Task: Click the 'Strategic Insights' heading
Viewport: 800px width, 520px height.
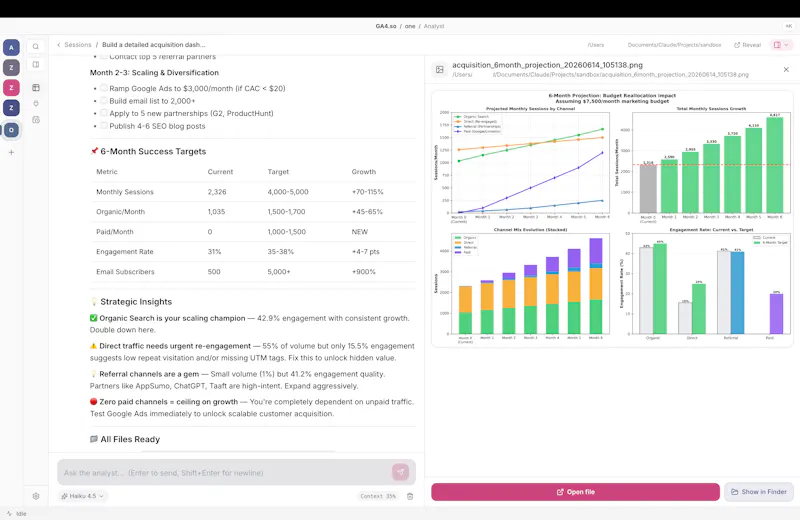Action: point(136,302)
